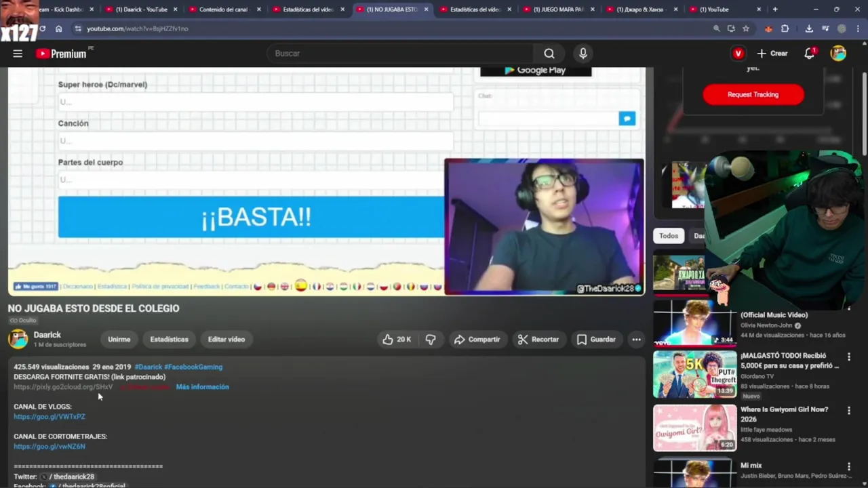Open a new browser tab
Image resolution: width=868 pixels, height=488 pixels.
coord(775,9)
